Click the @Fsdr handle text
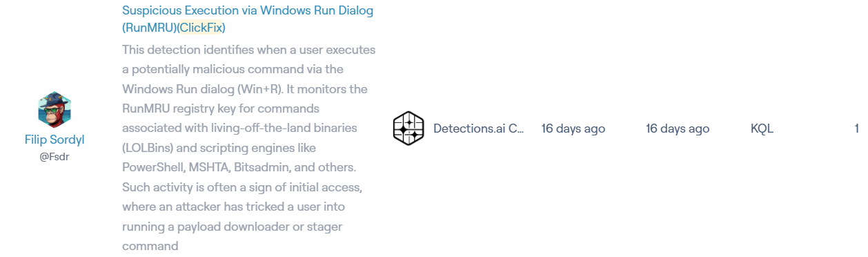This screenshot has width=868, height=257. (x=55, y=157)
